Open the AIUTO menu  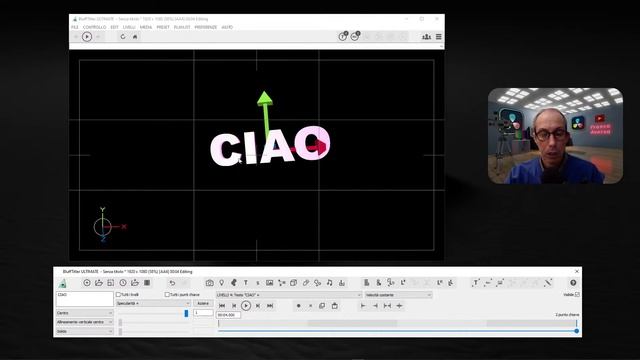tap(227, 27)
